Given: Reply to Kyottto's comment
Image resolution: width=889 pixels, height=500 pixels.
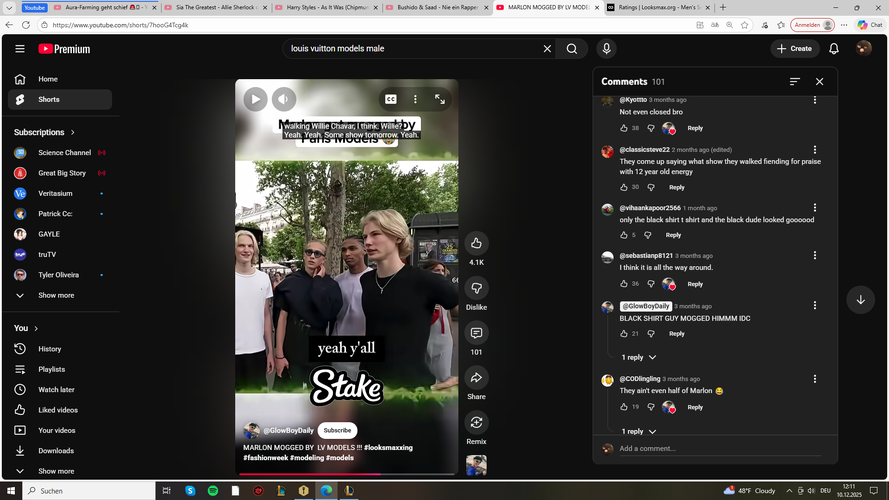Looking at the screenshot, I should click(x=695, y=128).
